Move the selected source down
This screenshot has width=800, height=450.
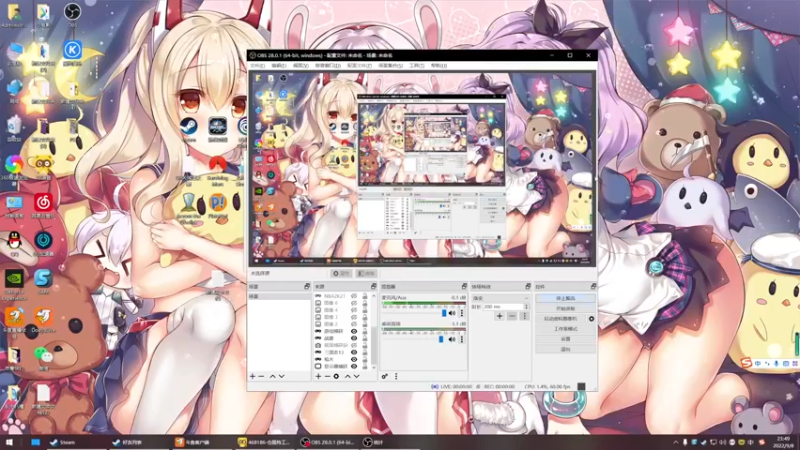pos(357,376)
